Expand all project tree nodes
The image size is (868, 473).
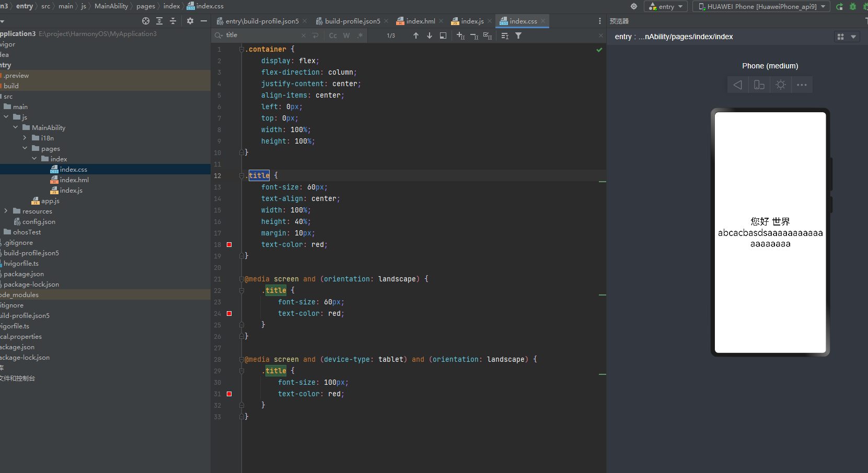(159, 21)
